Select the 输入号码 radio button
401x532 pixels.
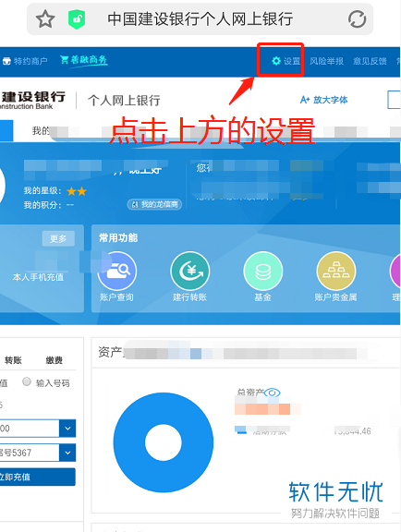coord(27,381)
